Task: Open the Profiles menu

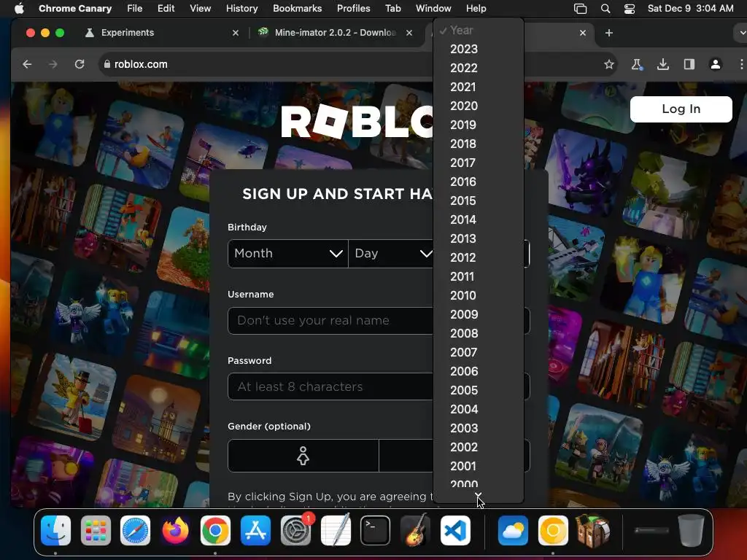Action: (353, 9)
